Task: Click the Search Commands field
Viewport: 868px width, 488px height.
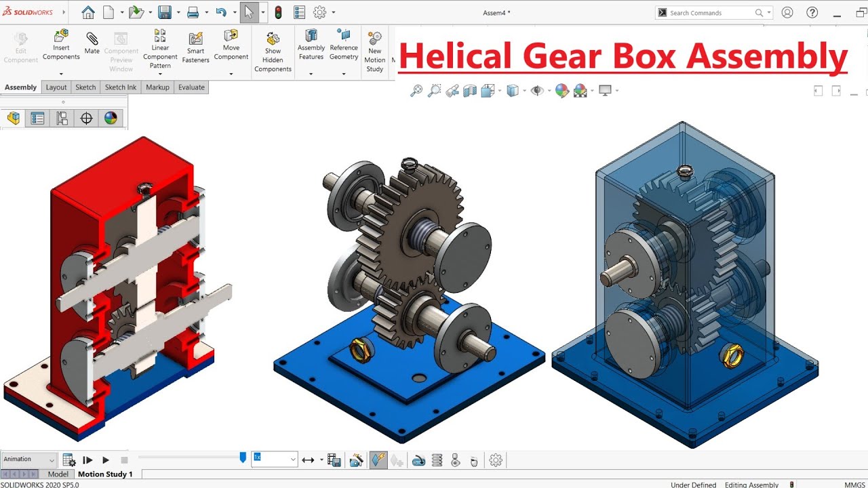Action: click(x=714, y=13)
